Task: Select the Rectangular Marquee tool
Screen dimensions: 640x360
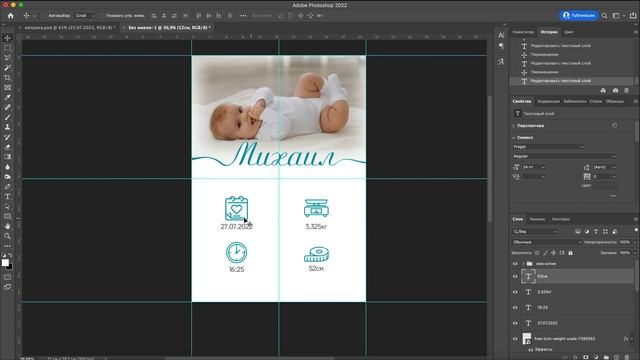Action: (x=7, y=48)
